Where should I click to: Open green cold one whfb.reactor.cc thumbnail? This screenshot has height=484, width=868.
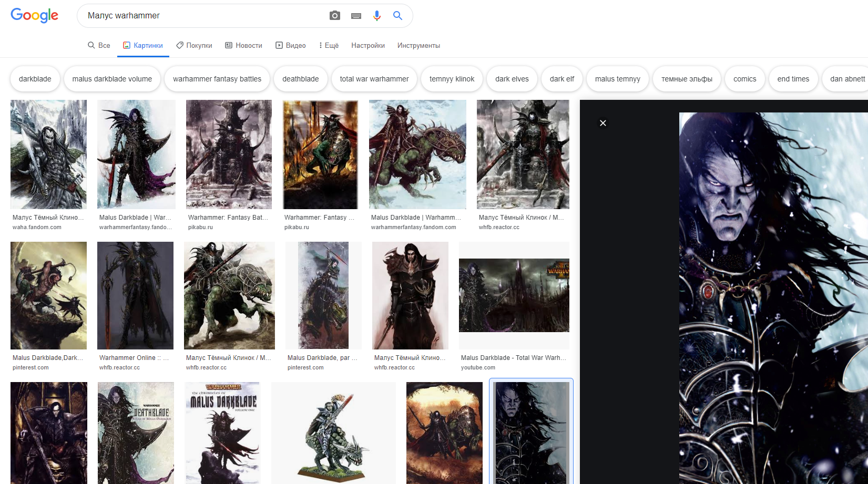pyautogui.click(x=229, y=295)
